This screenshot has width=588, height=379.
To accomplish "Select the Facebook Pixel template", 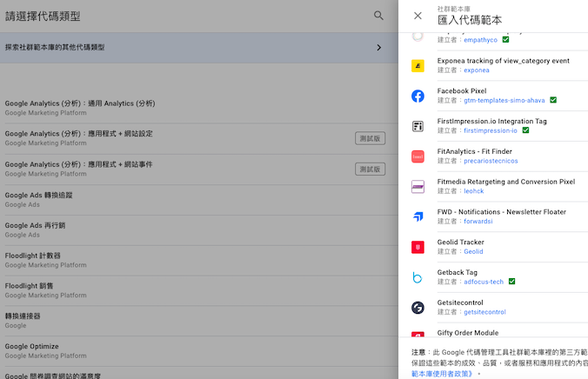I will click(462, 91).
